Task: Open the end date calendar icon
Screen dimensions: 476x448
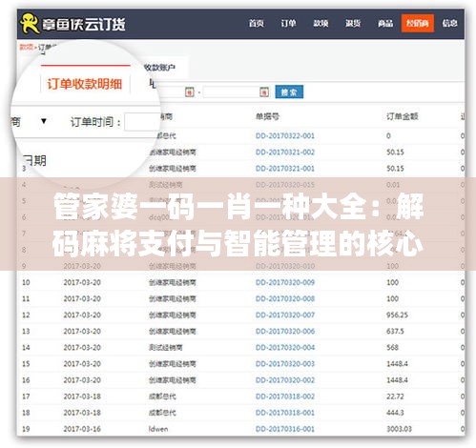Action: tap(264, 92)
